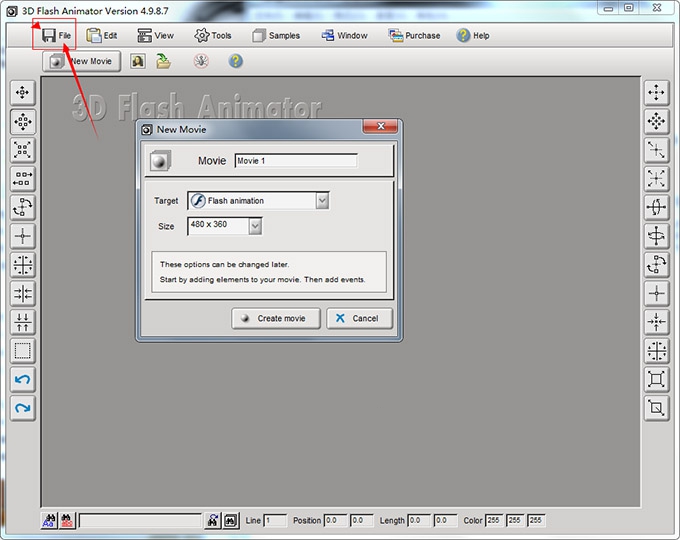Screen dimensions: 680x540
Task: Select the diagonal arrows cross tool on right toolbar
Action: tap(656, 150)
